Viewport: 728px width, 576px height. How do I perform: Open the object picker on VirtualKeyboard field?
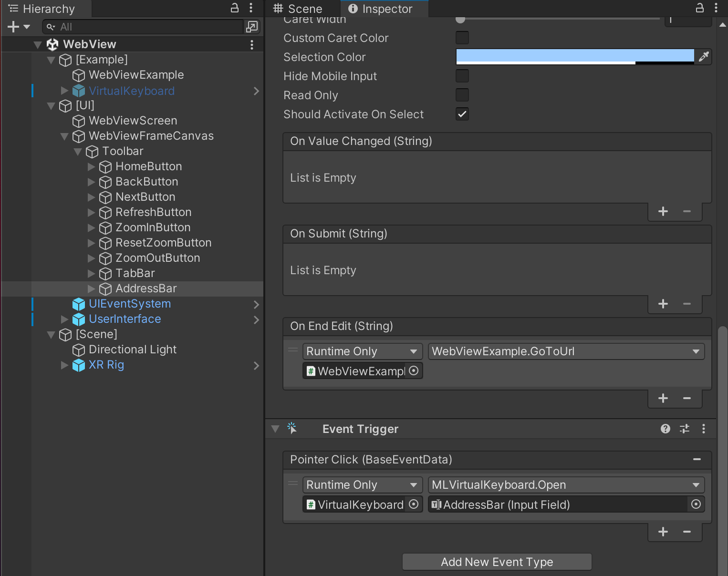[414, 504]
